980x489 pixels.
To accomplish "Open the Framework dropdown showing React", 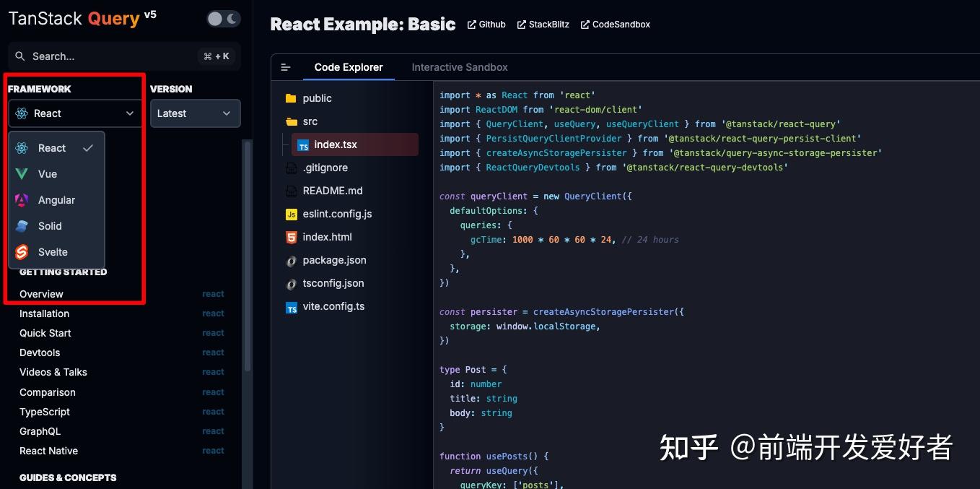I will tap(74, 113).
